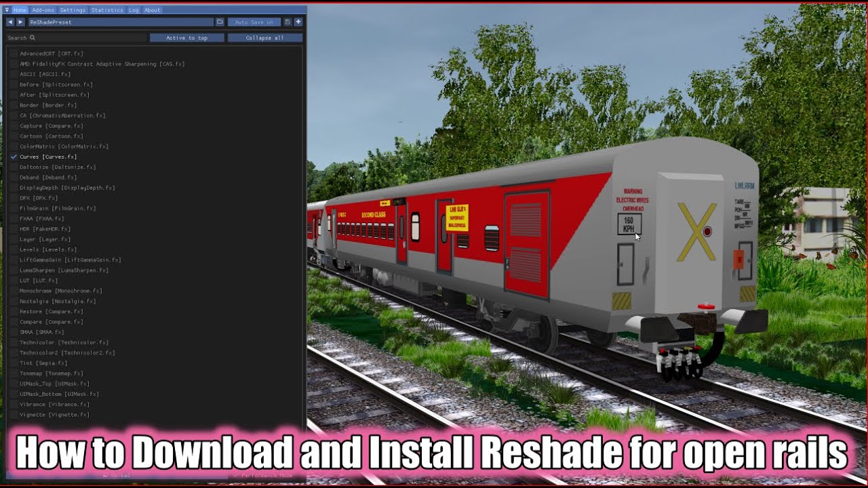868x488 pixels.
Task: Select the Compare [Compare.fx] entry
Action: coord(52,322)
